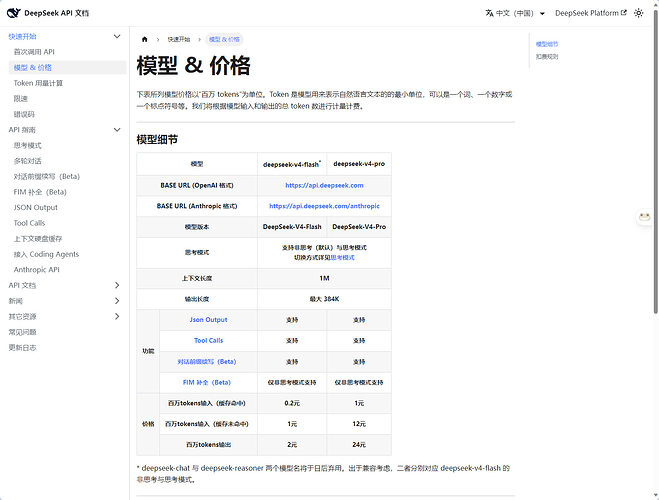Toggle dark/light theme sun icon
Screen dimensions: 659x500
[638, 13]
